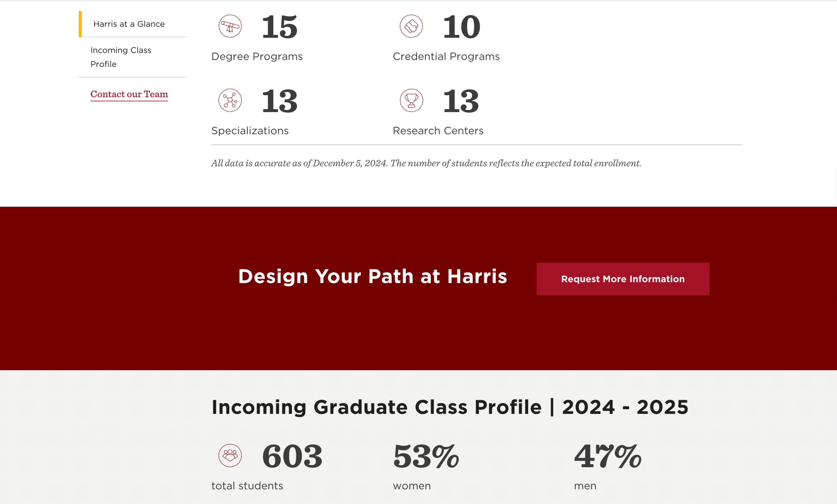Click the diploma icon beside Degree Programs
Viewport: 837px width, 504px height.
tap(230, 26)
